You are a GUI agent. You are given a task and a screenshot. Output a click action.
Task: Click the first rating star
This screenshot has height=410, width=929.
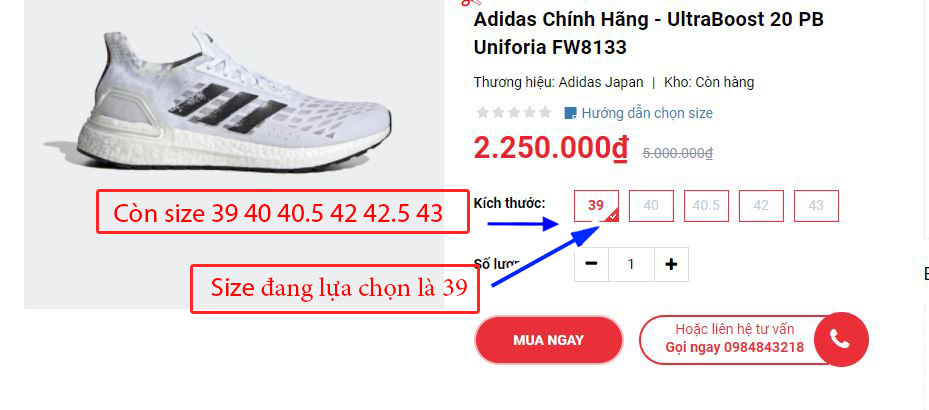coord(482,112)
